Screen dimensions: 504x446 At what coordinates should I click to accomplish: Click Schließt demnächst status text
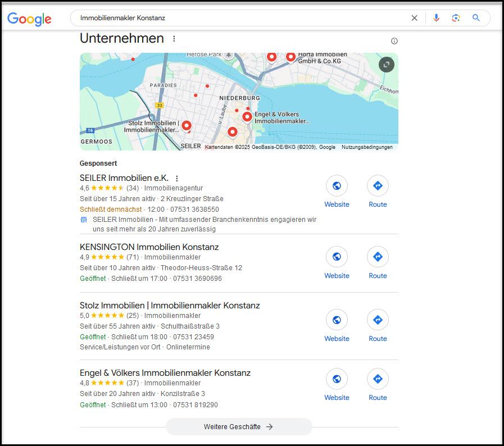[111, 210]
